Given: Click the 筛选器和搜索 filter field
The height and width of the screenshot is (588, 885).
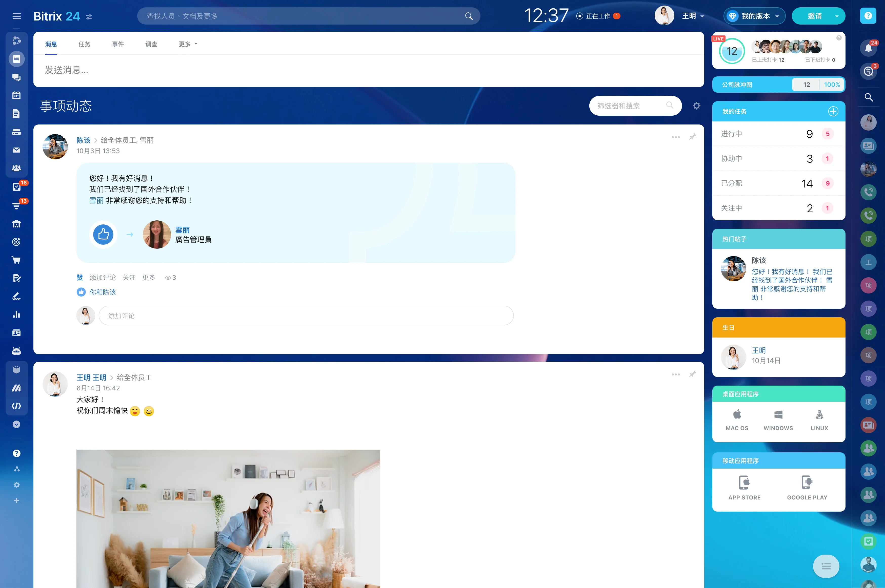Looking at the screenshot, I should 635,106.
